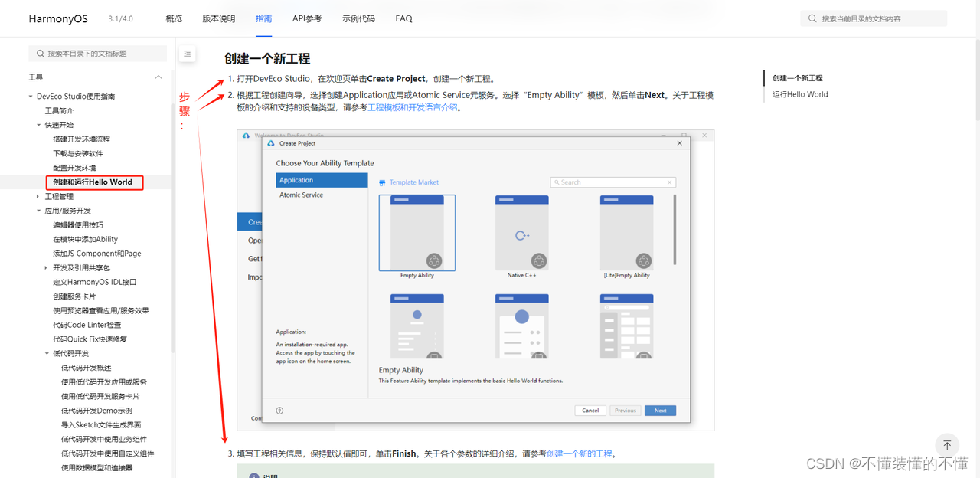Open 编辑器使用技巧 in the sidebar

(78, 225)
